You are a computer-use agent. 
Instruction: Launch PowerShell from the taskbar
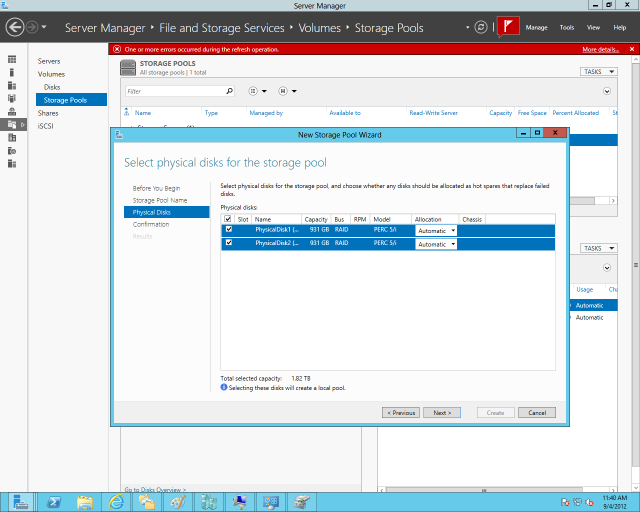point(53,502)
